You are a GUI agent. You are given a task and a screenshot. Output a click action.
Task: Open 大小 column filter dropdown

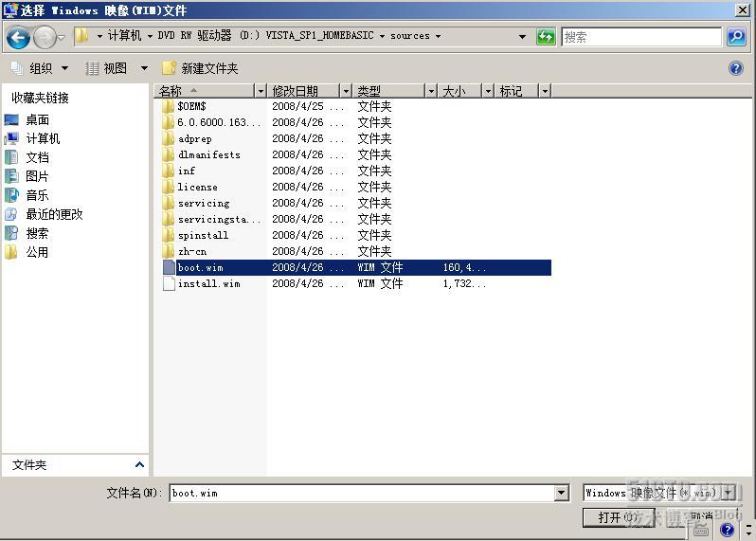tap(488, 91)
